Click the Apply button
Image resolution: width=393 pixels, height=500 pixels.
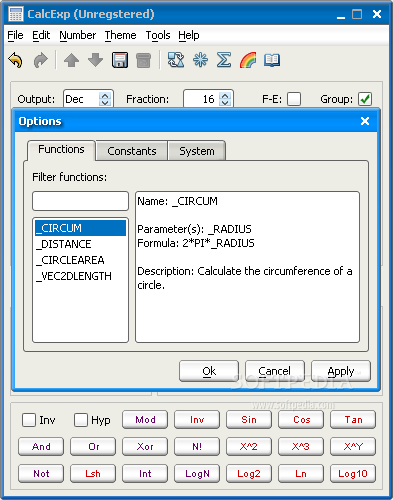[x=341, y=371]
